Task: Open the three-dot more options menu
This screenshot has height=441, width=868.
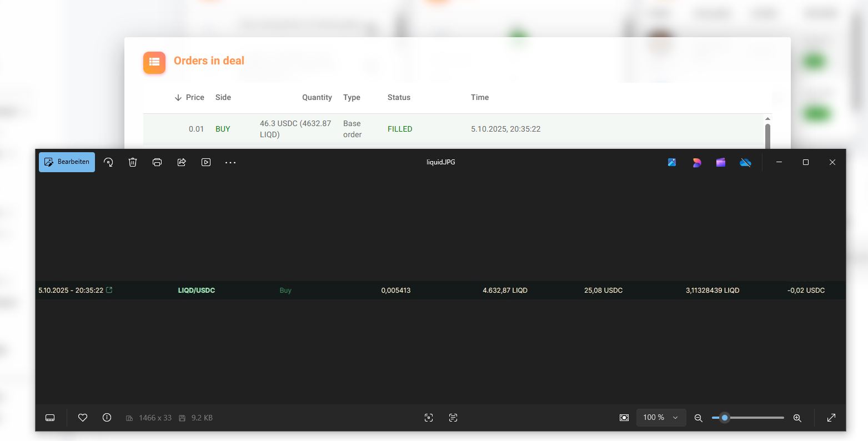Action: pos(230,163)
